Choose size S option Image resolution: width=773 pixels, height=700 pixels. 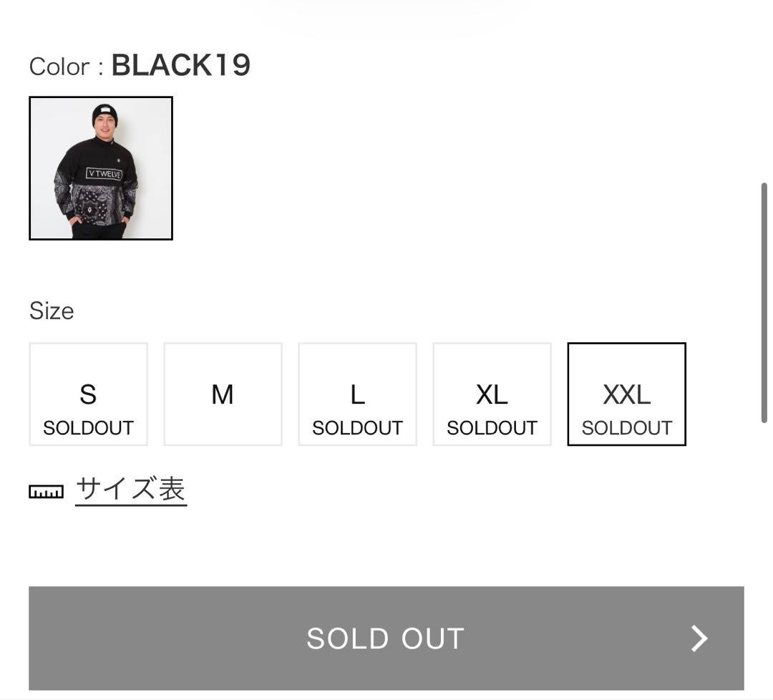(88, 394)
